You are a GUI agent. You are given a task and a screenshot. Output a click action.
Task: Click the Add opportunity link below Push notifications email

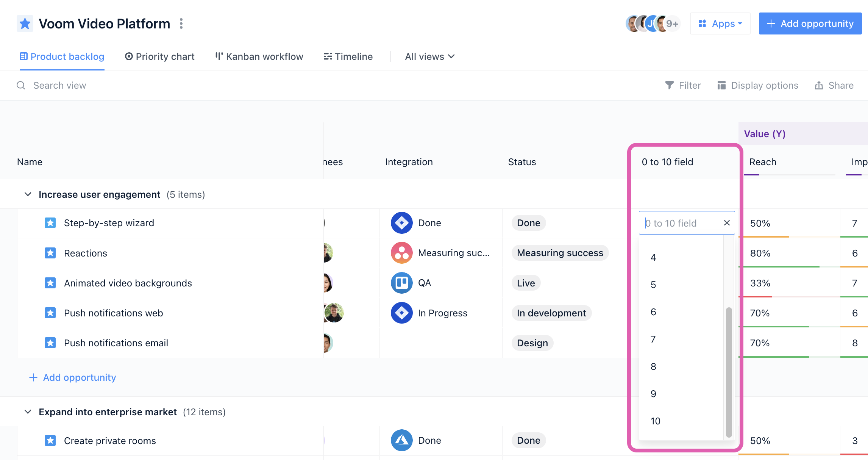pyautogui.click(x=73, y=377)
